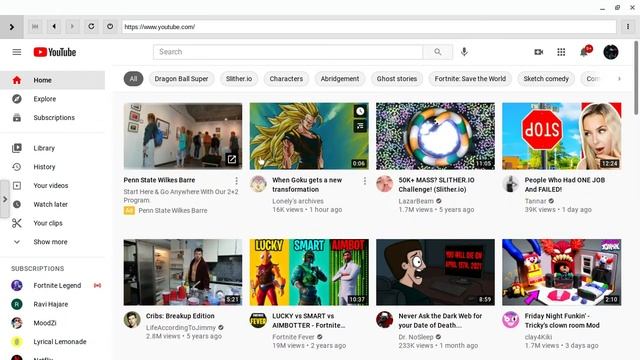Open Library in sidebar
This screenshot has width=640, height=360.
coord(52,148)
